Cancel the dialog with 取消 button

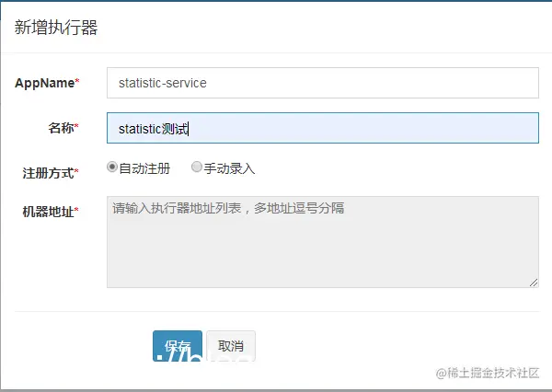tap(231, 346)
